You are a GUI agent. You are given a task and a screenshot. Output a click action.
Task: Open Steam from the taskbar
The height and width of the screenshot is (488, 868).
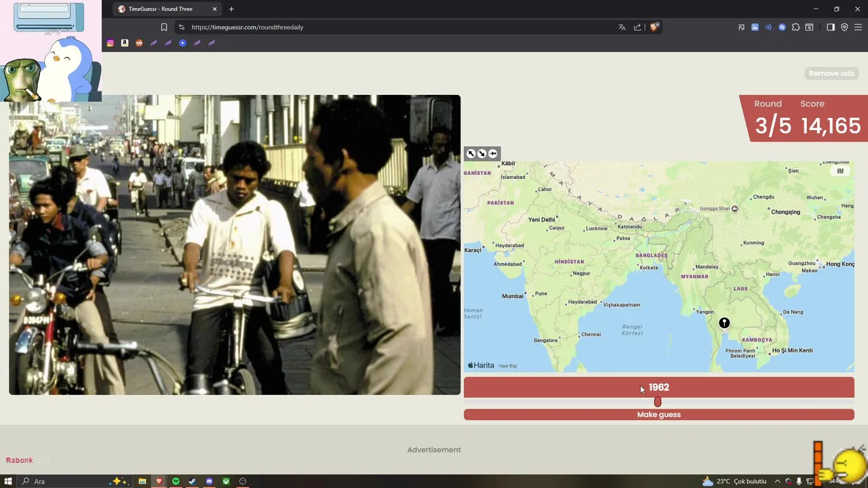coord(192,481)
